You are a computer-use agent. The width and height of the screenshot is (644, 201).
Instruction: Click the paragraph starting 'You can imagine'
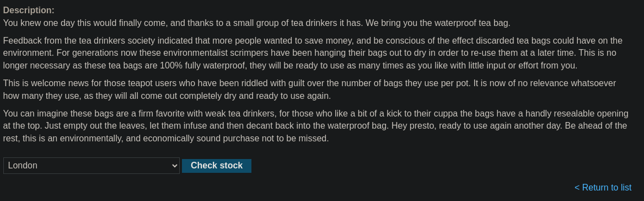click(x=315, y=126)
